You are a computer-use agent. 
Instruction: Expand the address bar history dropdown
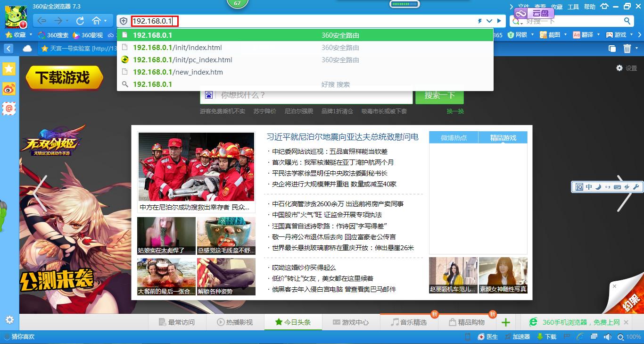489,21
